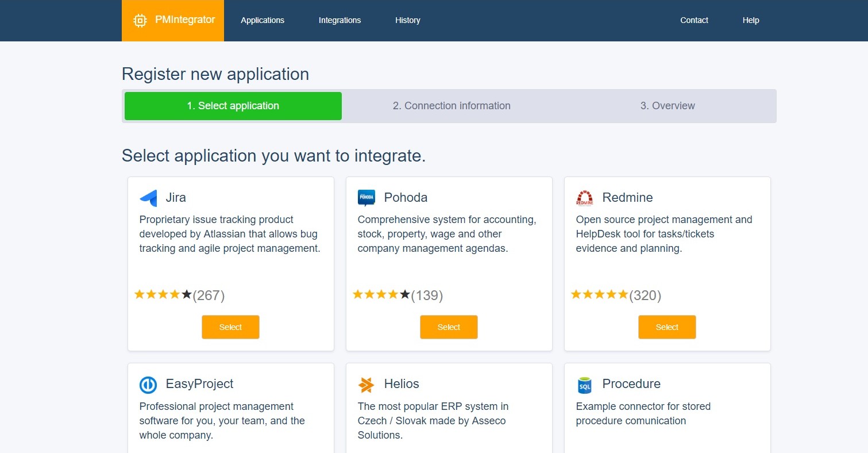Select the Jira application
The height and width of the screenshot is (453, 868).
point(230,327)
